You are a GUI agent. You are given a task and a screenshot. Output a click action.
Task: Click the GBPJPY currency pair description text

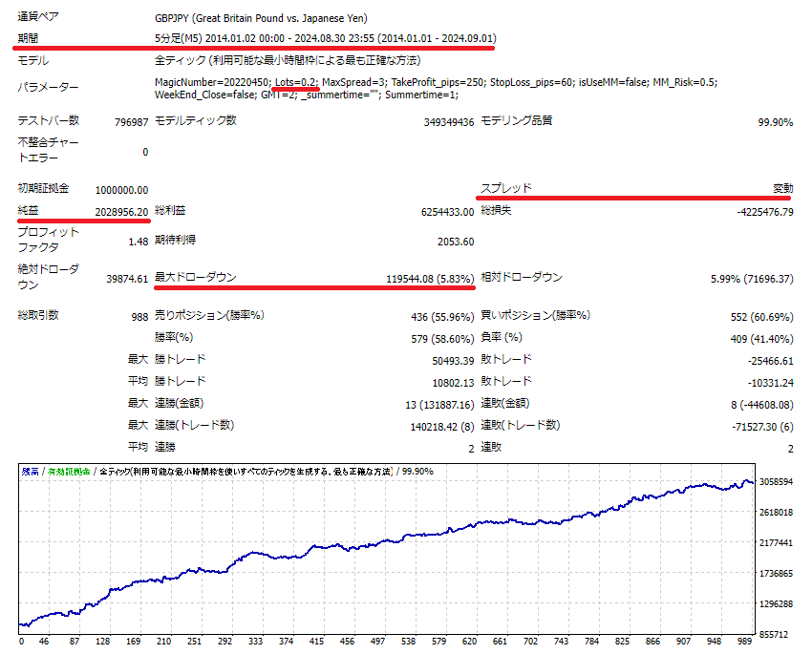pos(261,18)
